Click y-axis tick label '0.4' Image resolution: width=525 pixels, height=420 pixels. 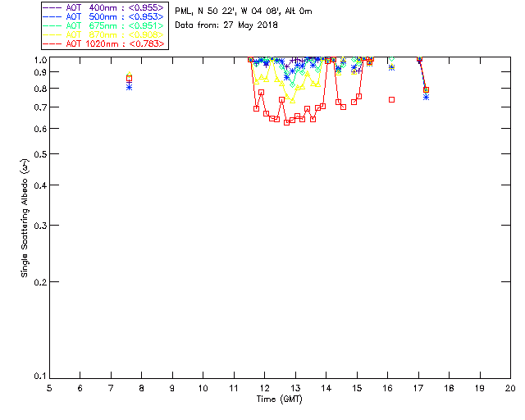tap(40, 185)
